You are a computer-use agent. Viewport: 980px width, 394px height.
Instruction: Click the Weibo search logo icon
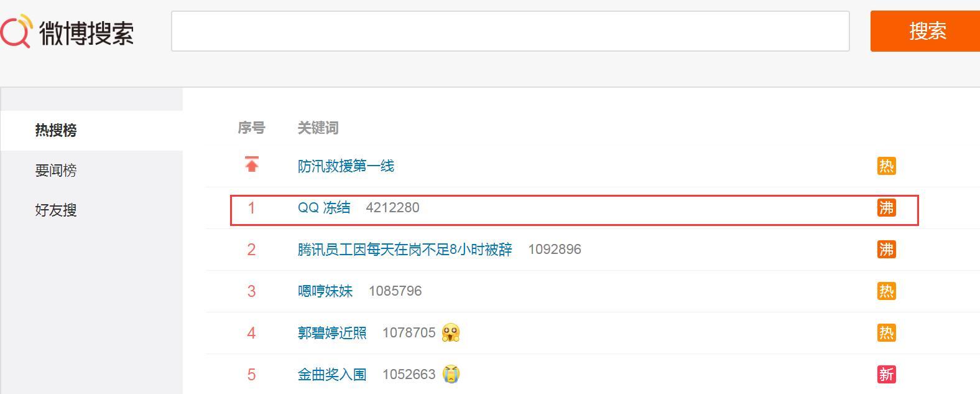click(16, 31)
